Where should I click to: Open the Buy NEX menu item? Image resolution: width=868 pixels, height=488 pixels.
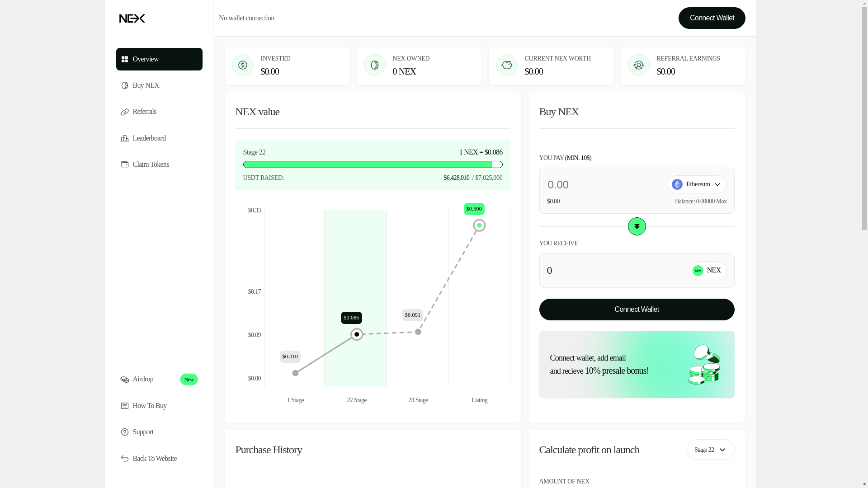[159, 85]
